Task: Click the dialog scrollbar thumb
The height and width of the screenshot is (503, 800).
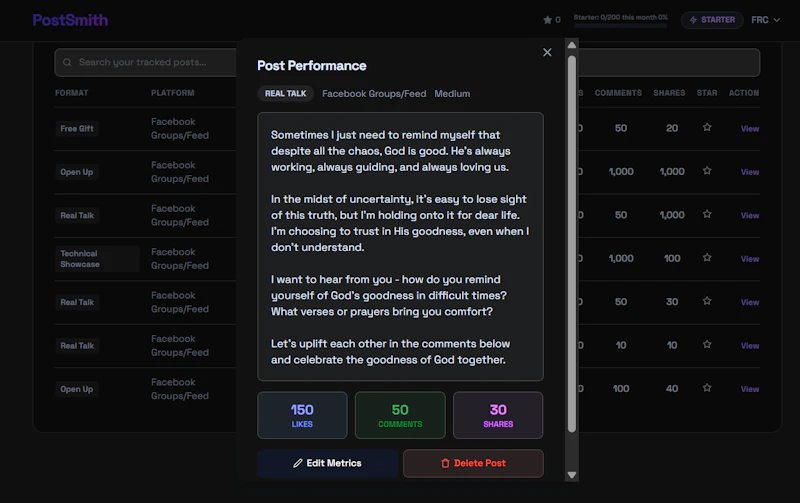Action: point(572,244)
